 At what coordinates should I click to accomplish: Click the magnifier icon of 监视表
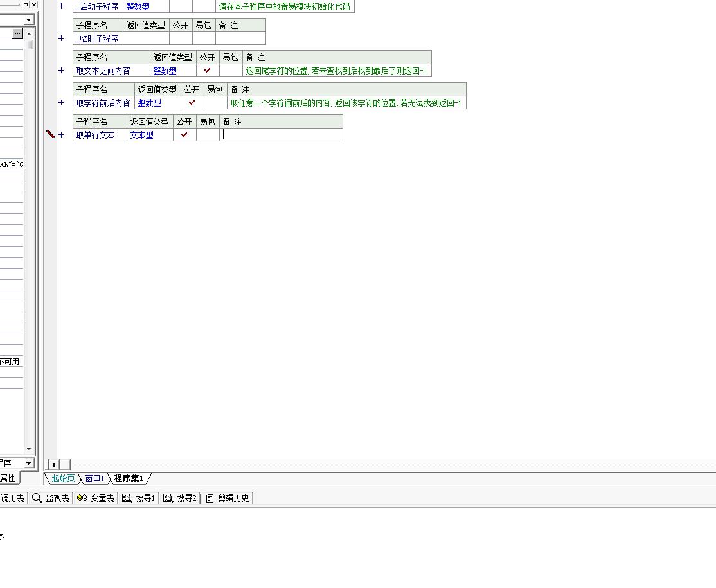(37, 498)
